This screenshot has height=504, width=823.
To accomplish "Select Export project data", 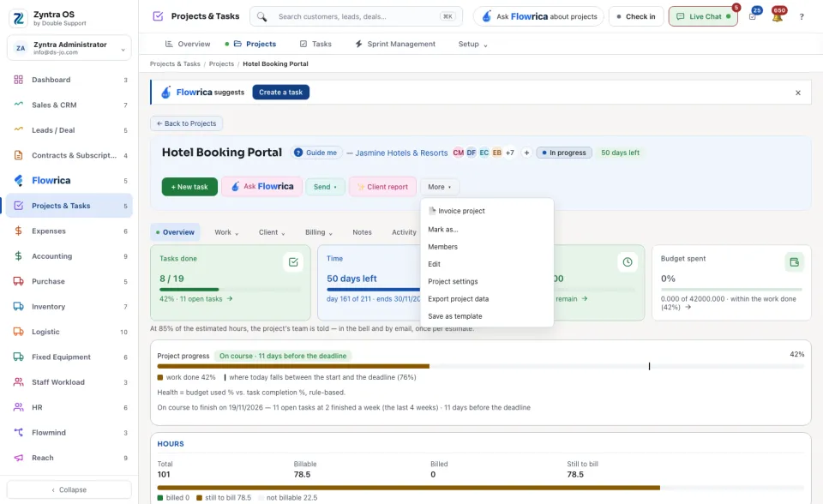I will pos(487,299).
